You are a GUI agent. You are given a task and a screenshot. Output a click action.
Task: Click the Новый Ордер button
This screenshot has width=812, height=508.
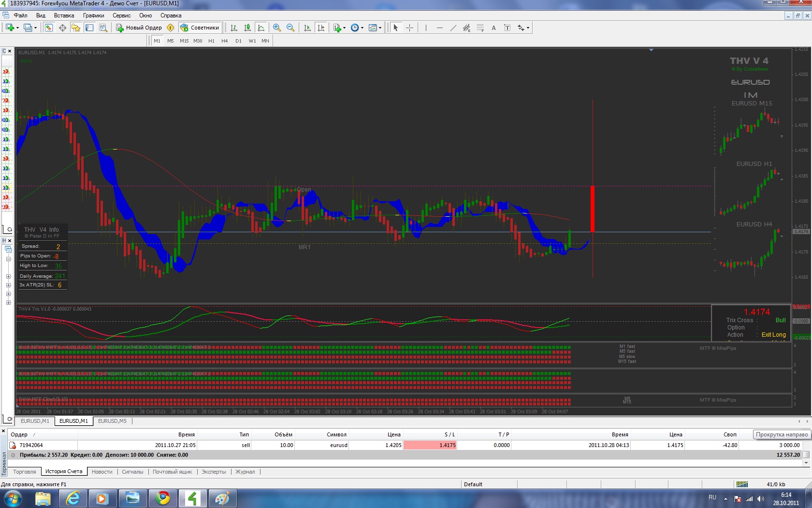139,28
